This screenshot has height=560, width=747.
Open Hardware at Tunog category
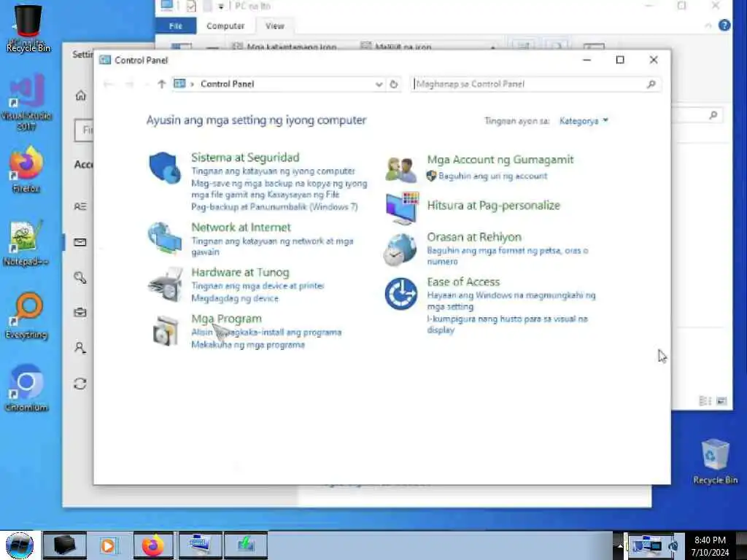coord(240,273)
